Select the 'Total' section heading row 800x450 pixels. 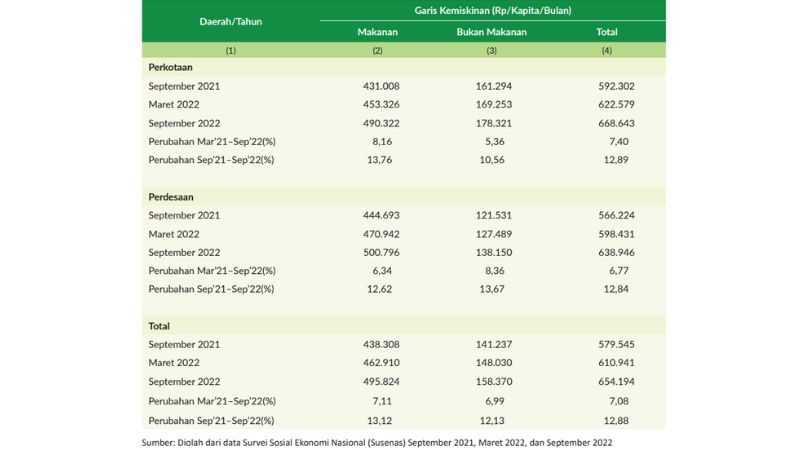tap(404, 326)
